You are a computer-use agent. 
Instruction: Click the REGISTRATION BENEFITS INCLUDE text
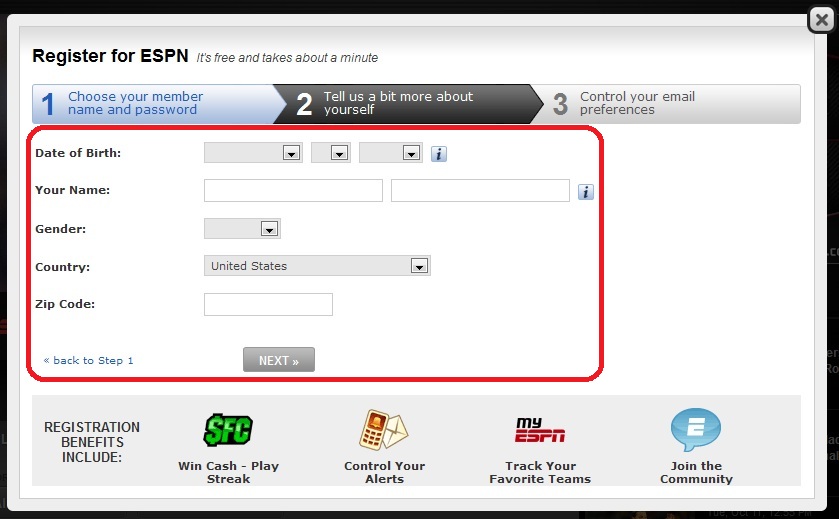click(x=92, y=442)
